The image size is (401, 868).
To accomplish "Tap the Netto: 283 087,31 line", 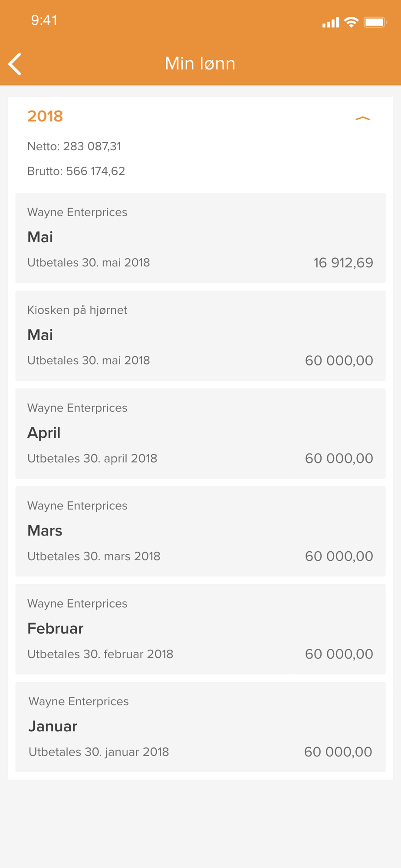I will point(74,146).
